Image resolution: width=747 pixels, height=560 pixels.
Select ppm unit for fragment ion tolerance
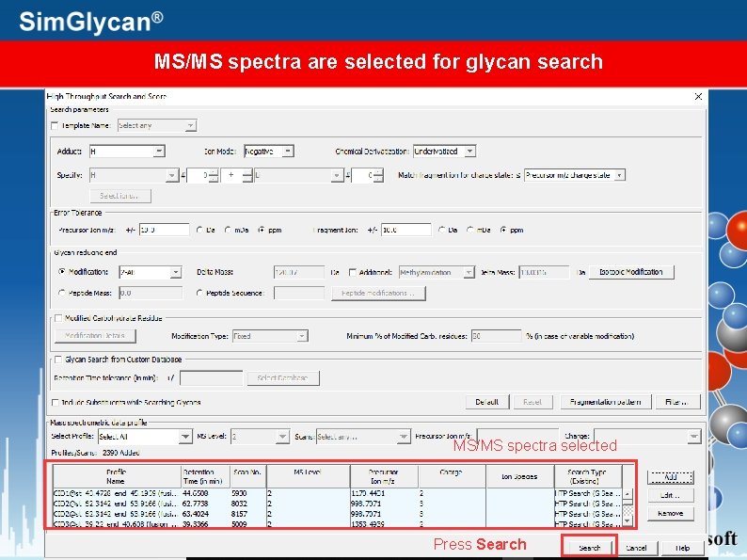pos(503,230)
